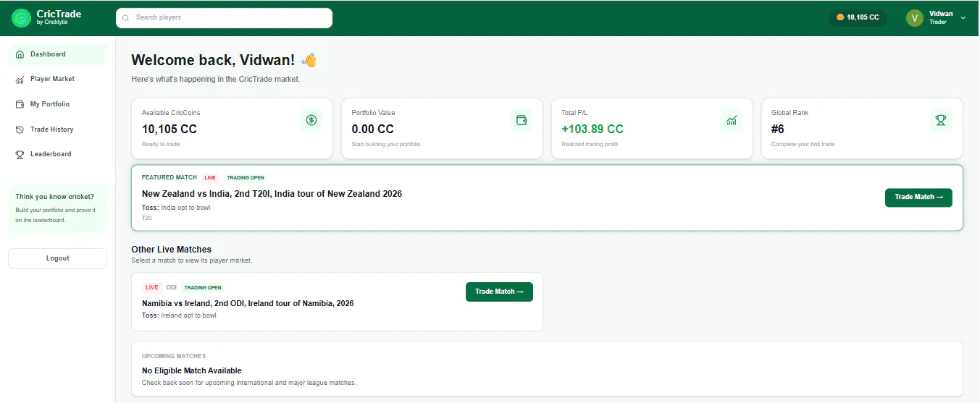980x403 pixels.
Task: Click the CricTrade logo icon
Action: tap(22, 18)
